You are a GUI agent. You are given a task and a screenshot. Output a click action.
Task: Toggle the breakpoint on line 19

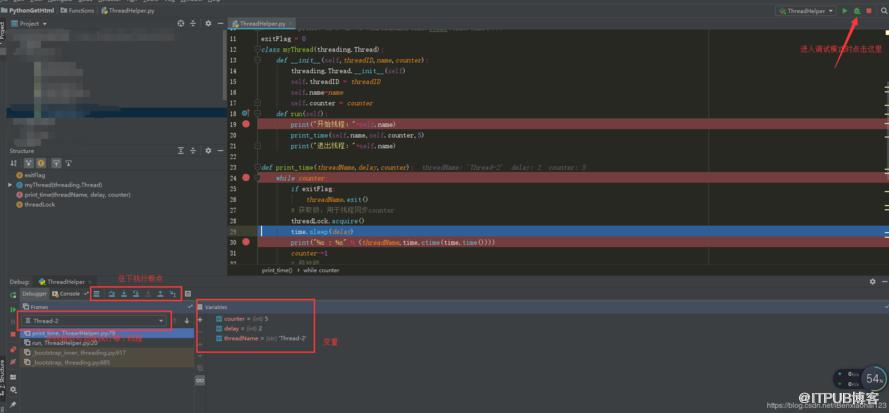[245, 124]
